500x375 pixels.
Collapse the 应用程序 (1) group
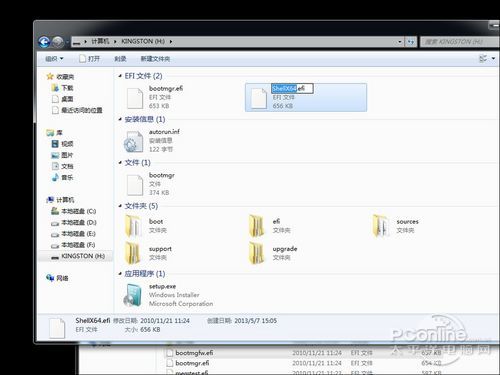coord(120,274)
